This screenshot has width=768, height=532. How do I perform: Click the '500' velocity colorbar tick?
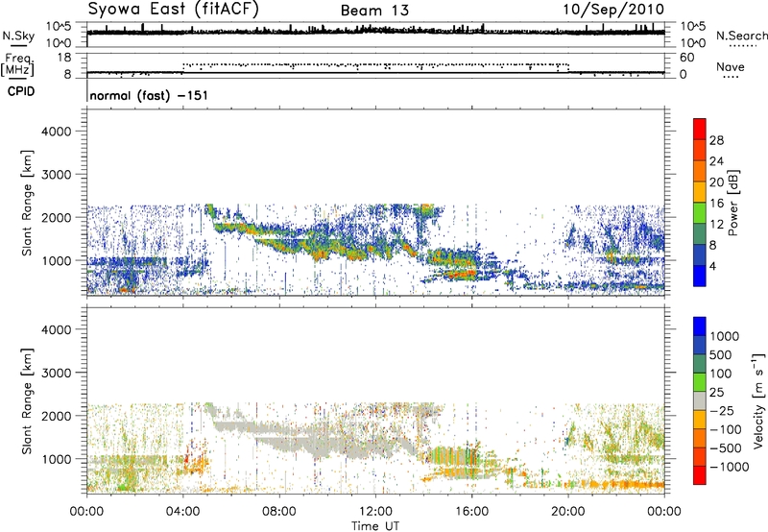[x=721, y=354]
